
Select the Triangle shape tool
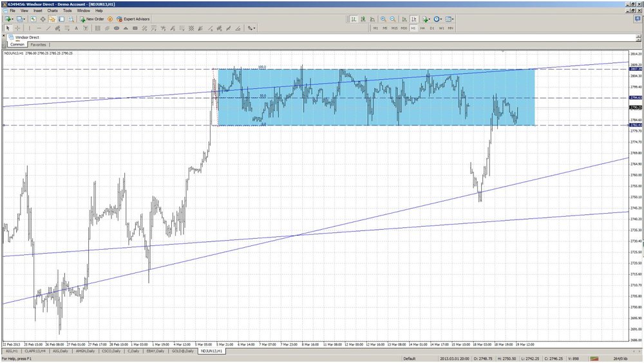tap(126, 28)
